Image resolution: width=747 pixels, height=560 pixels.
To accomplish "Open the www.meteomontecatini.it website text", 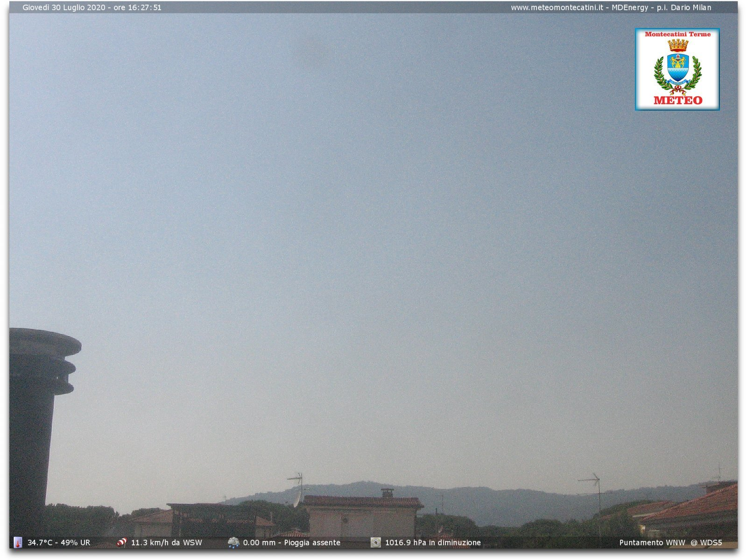I will coord(557,7).
